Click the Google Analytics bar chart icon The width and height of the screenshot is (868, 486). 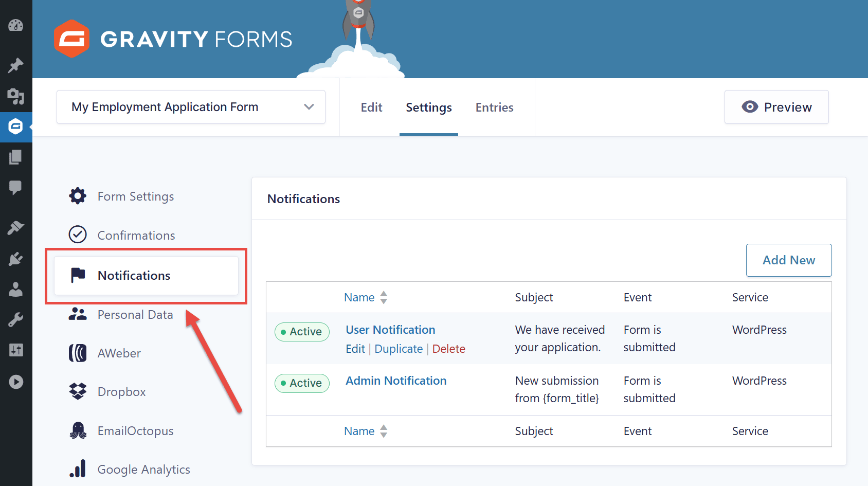pyautogui.click(x=78, y=469)
